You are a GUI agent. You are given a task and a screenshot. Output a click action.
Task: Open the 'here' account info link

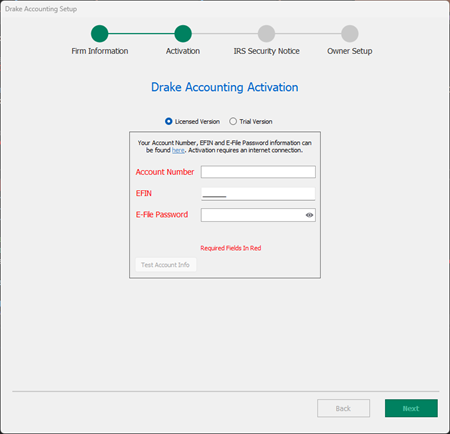[x=178, y=150]
